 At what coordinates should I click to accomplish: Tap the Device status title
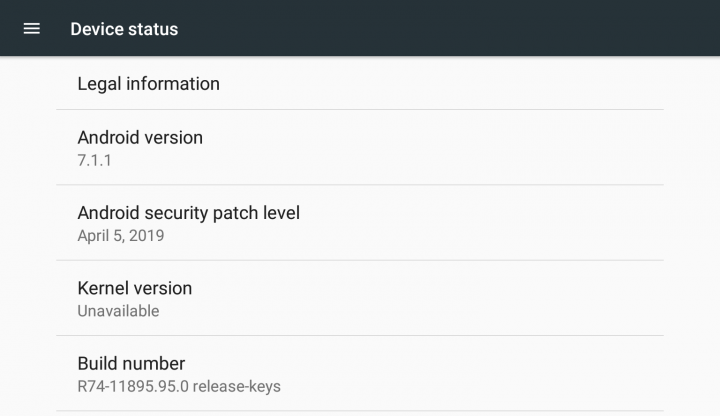coord(124,29)
